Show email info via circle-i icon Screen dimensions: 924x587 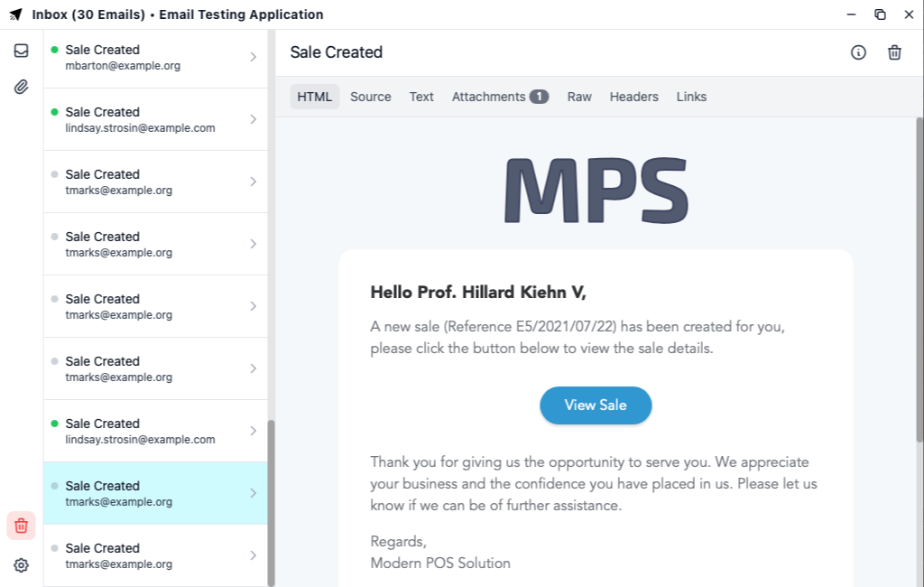pyautogui.click(x=858, y=52)
